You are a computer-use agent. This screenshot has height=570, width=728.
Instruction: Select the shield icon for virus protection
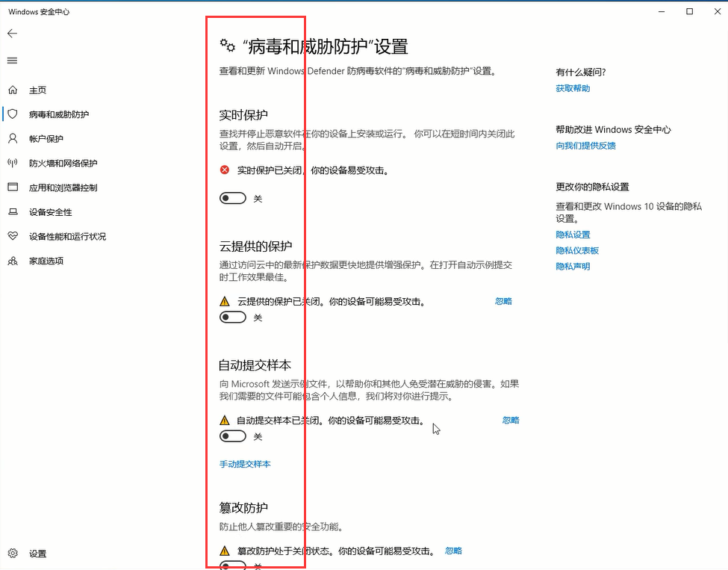pyautogui.click(x=13, y=114)
